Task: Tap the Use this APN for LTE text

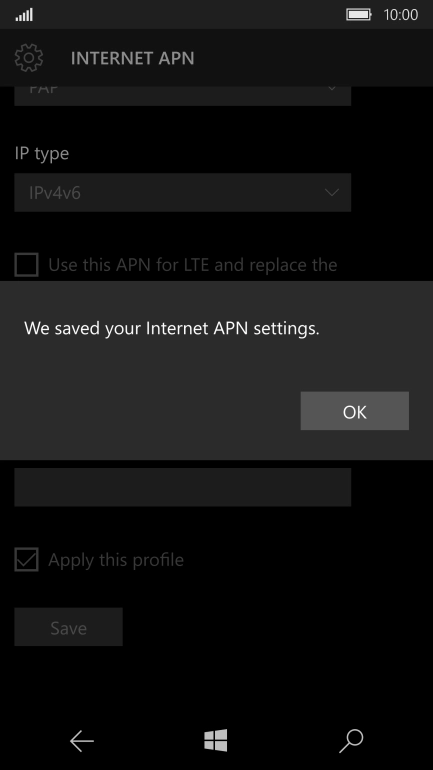Action: (192, 265)
